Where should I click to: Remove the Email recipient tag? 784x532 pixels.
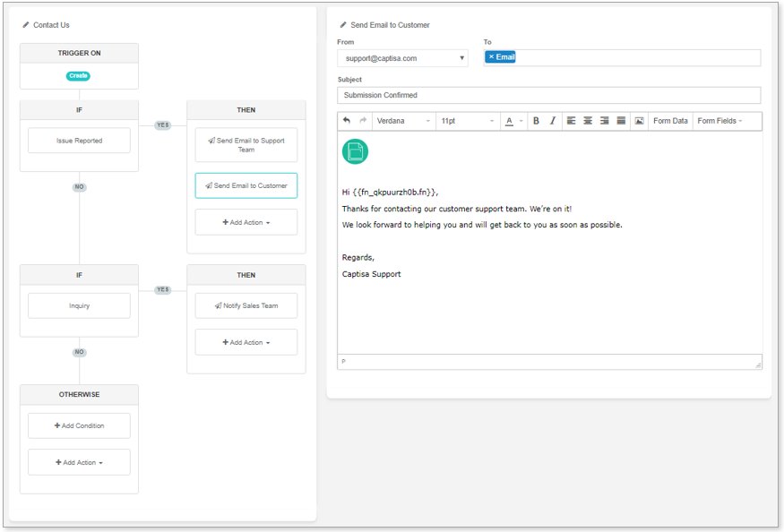click(x=491, y=57)
